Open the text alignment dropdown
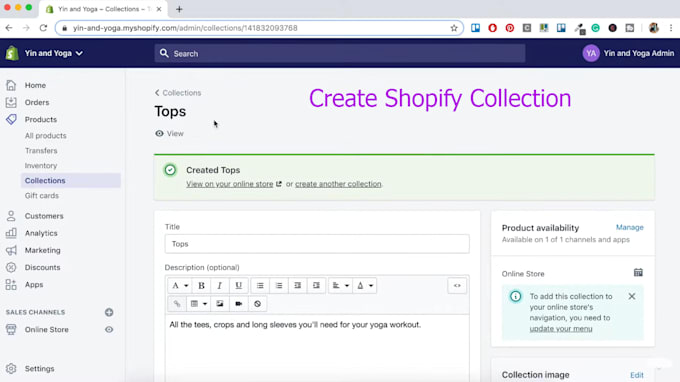This screenshot has width=680, height=382. (340, 285)
